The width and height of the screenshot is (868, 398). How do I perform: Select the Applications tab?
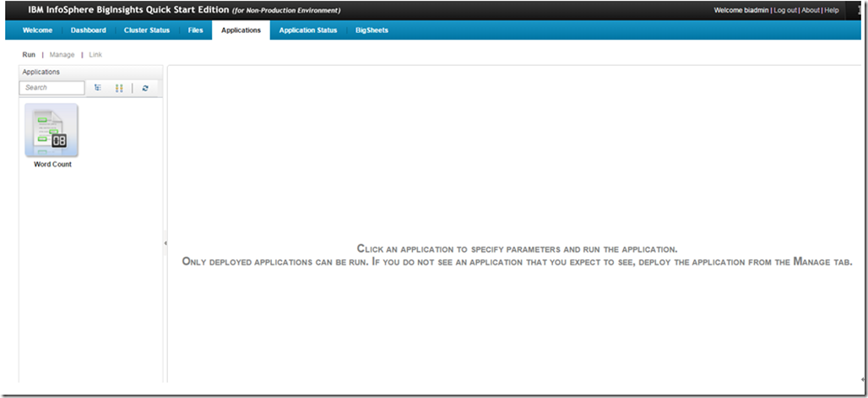241,30
